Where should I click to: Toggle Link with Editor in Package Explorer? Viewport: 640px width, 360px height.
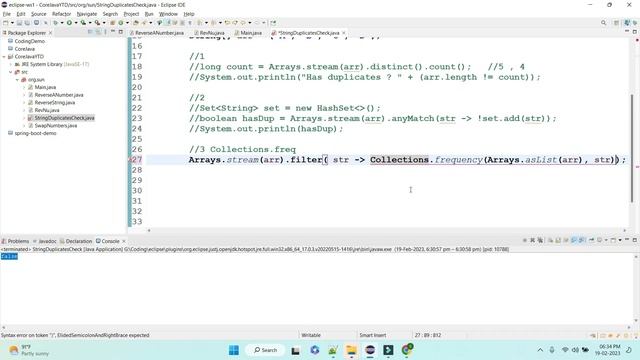98,32
